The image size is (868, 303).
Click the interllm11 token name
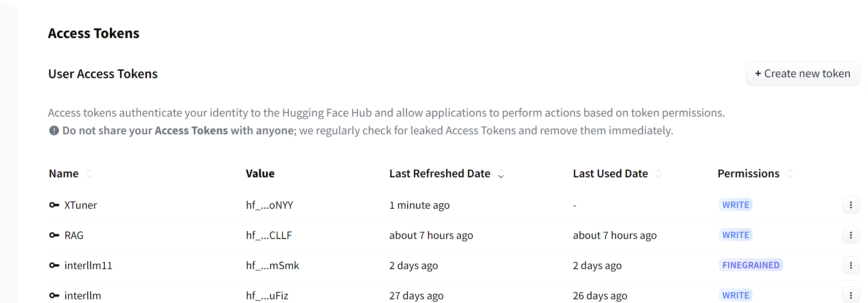[x=88, y=265]
